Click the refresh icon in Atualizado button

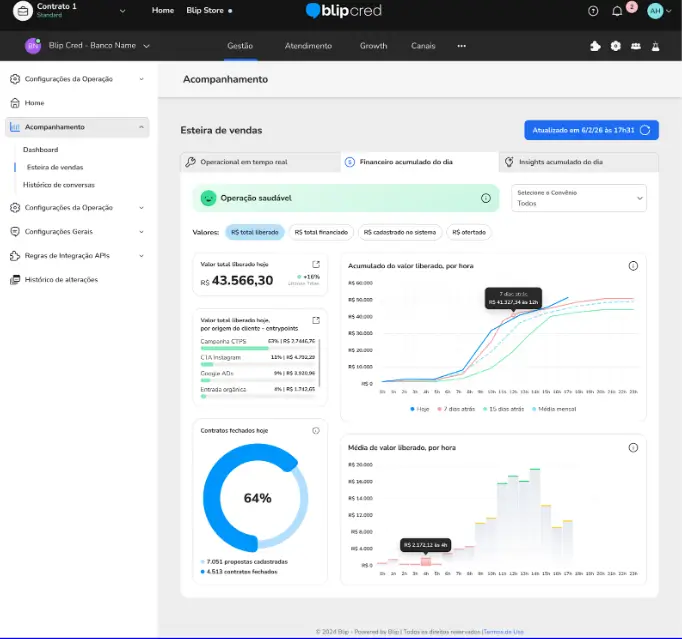click(x=645, y=130)
